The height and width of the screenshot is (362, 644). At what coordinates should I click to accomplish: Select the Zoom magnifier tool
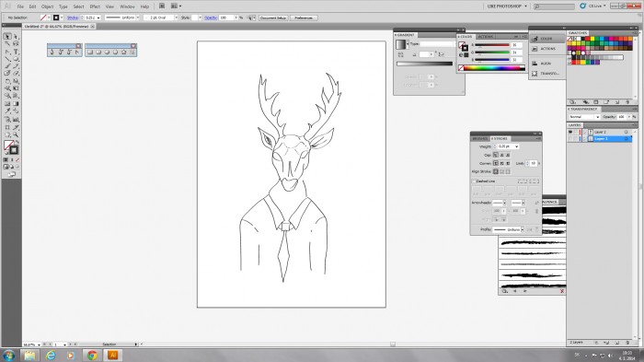pos(16,134)
